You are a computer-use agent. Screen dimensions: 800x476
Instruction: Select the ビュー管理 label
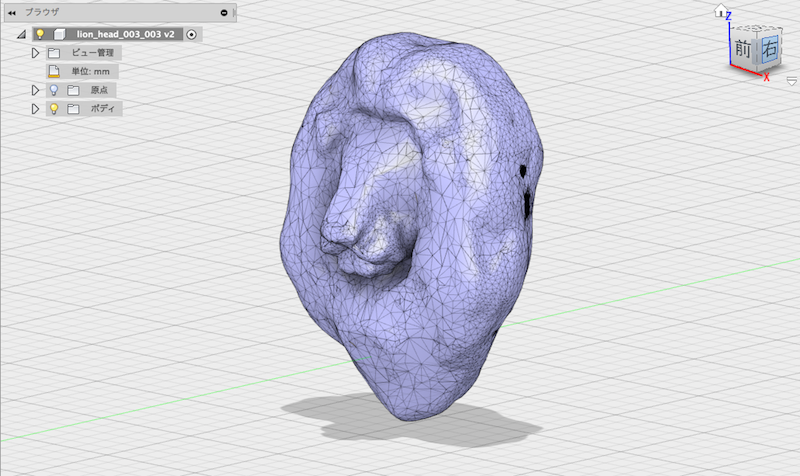click(92, 53)
